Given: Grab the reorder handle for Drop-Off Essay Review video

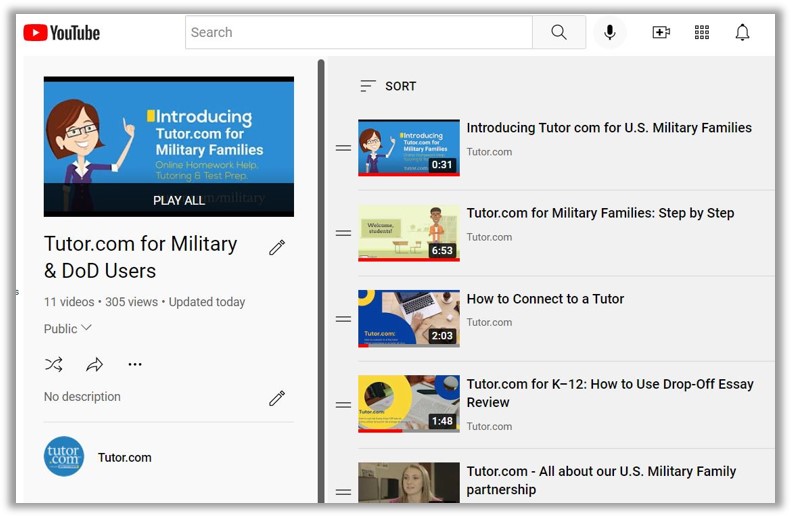Looking at the screenshot, I should 344,405.
